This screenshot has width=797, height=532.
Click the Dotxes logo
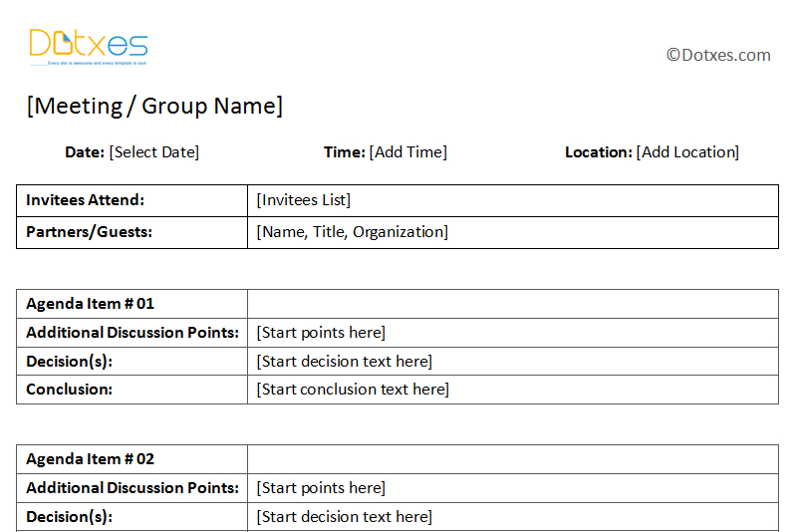[x=89, y=47]
